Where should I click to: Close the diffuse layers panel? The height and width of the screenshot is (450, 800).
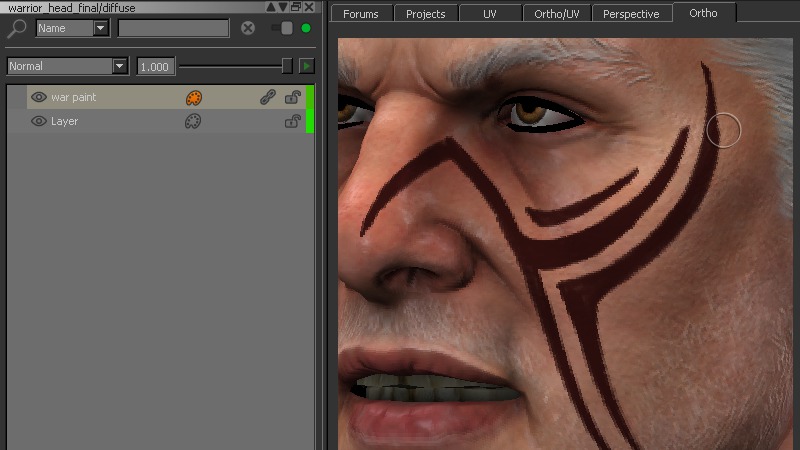(309, 7)
